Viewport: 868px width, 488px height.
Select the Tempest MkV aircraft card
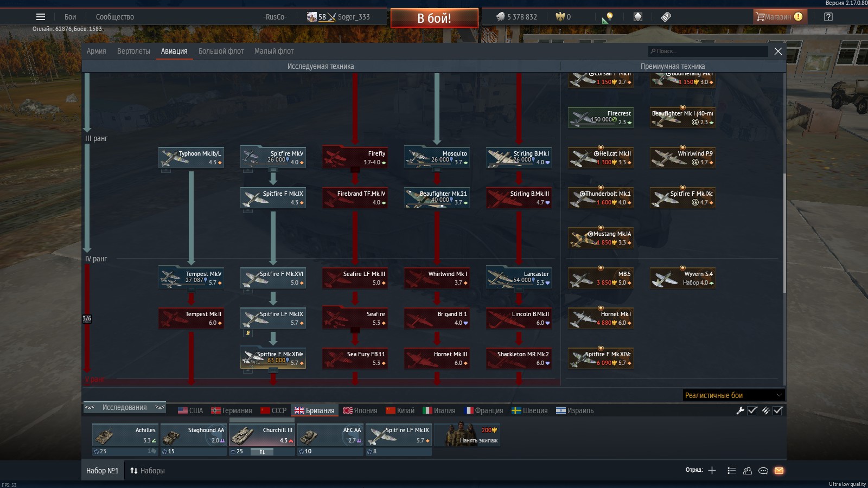191,278
